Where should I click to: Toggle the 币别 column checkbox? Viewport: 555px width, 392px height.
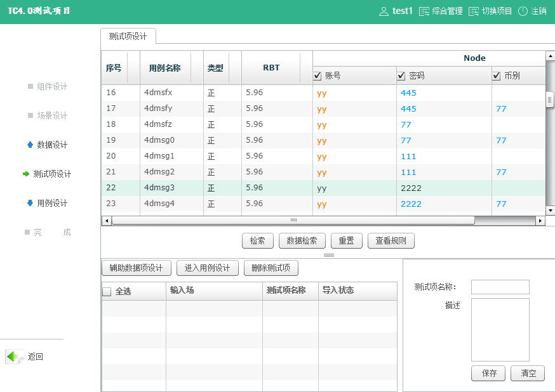pos(496,75)
